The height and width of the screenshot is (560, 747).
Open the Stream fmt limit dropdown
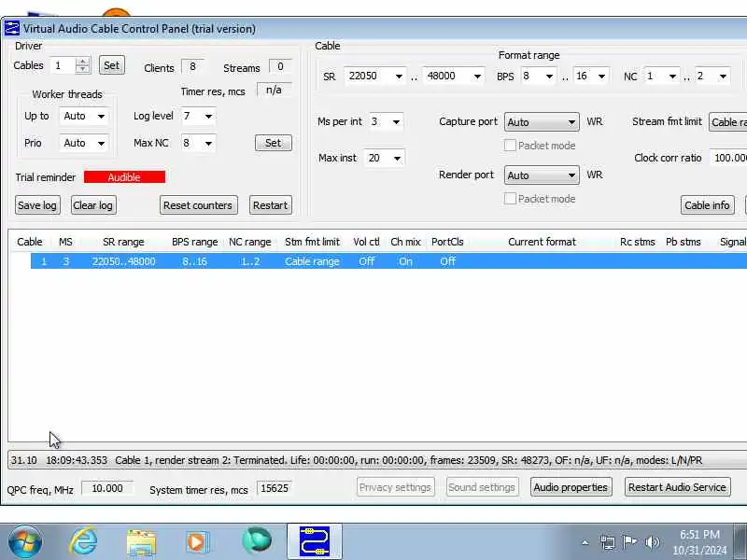[x=728, y=122]
